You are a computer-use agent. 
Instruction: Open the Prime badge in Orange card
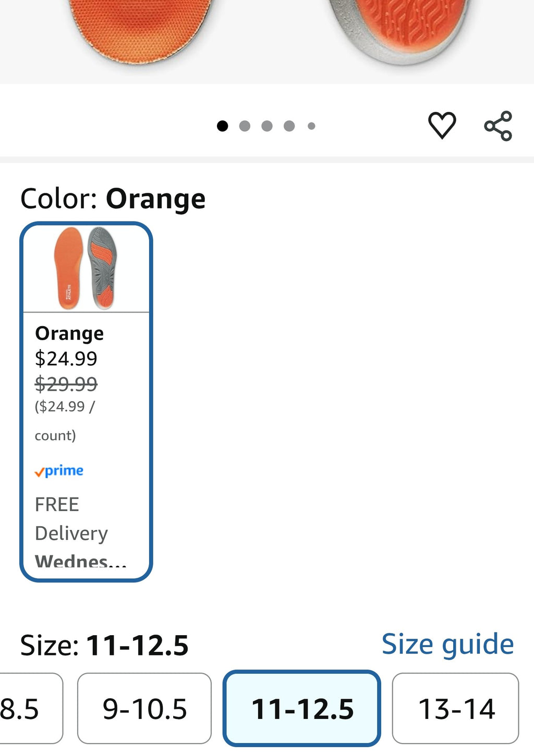[59, 471]
